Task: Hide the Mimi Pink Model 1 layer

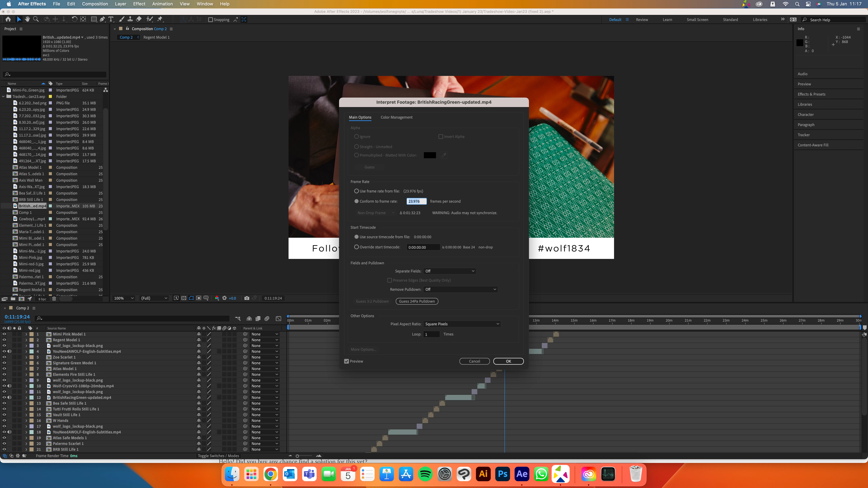Action: (4, 334)
